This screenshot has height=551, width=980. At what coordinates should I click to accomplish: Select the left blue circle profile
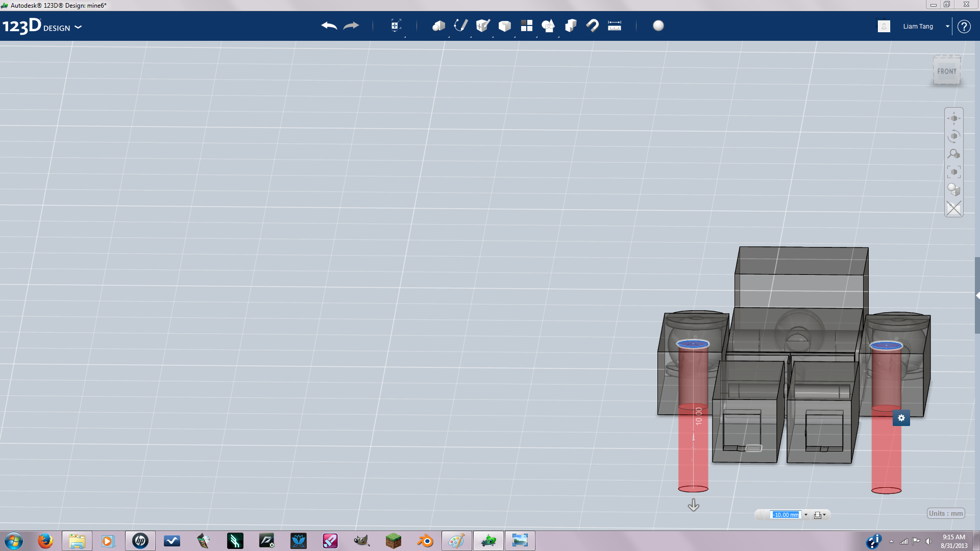(693, 344)
